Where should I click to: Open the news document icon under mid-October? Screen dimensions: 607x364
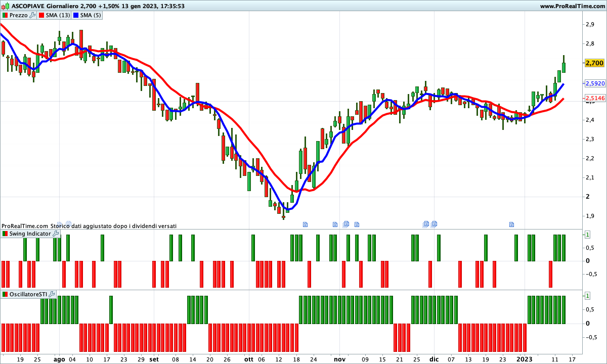click(x=305, y=224)
